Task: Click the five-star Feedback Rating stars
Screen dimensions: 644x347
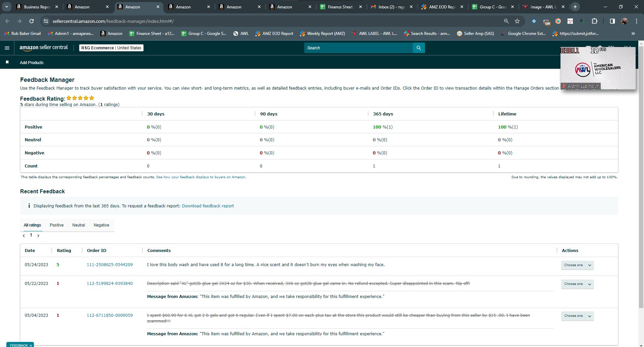Action: coord(80,98)
